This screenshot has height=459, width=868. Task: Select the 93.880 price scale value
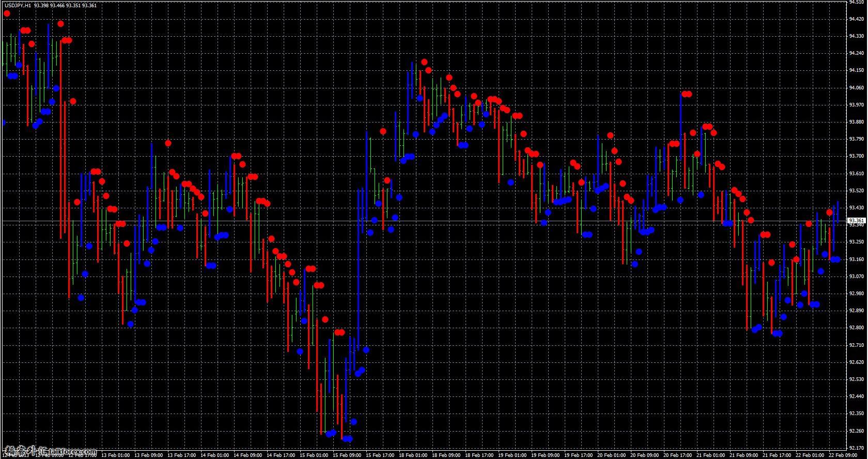857,122
